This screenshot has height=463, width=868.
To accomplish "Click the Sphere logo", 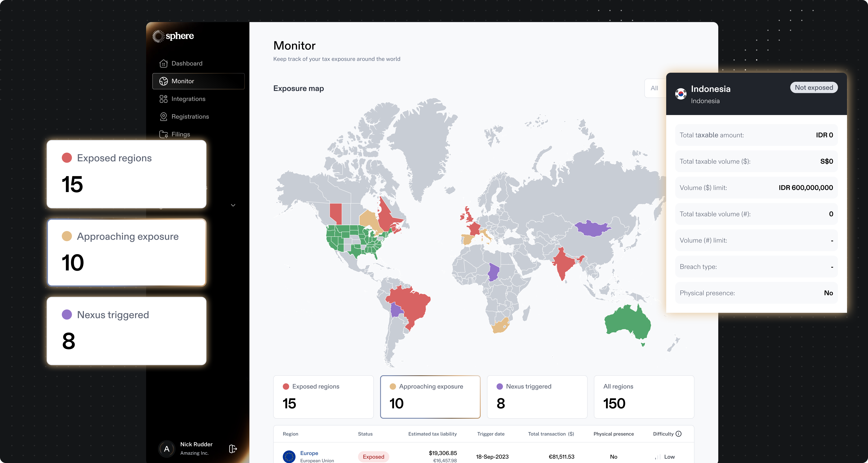I will click(x=173, y=36).
